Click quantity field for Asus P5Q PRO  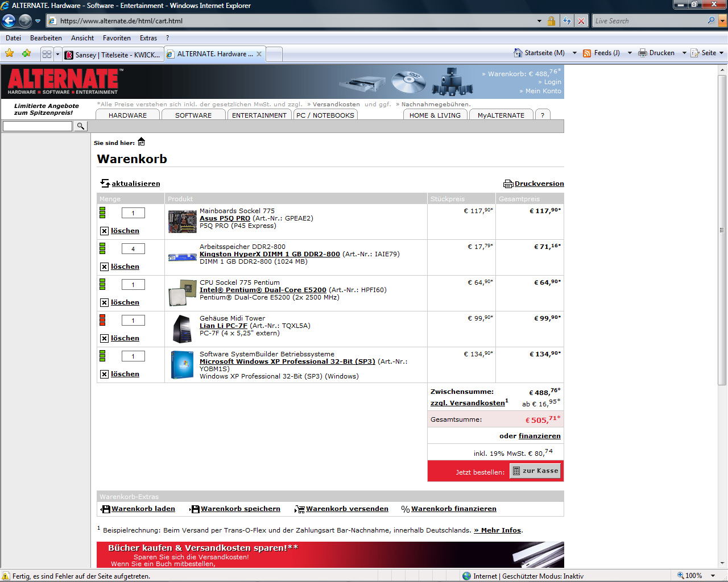tap(133, 213)
